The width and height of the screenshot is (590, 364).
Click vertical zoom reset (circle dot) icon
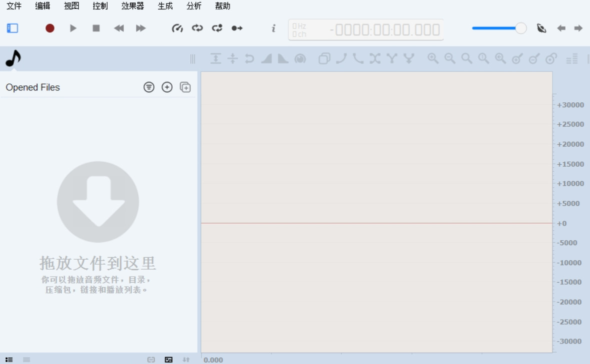[x=551, y=58]
